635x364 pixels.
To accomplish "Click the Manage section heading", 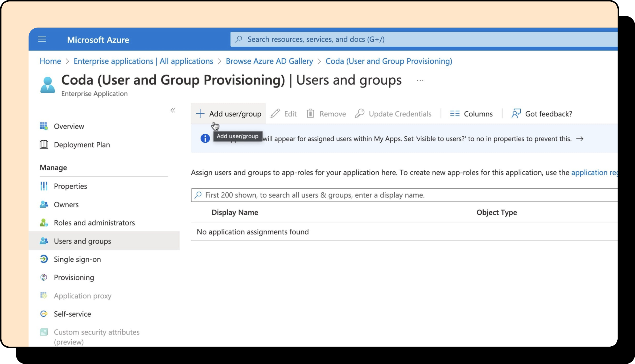I will point(53,168).
